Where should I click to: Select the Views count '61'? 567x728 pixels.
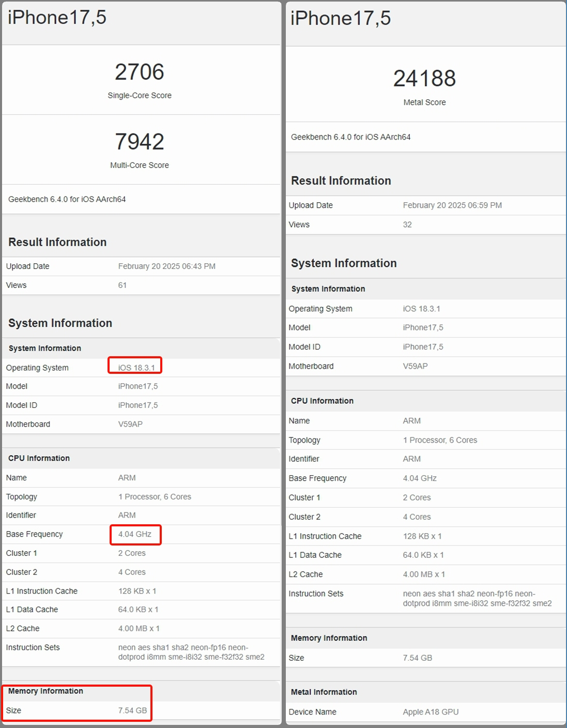point(122,285)
